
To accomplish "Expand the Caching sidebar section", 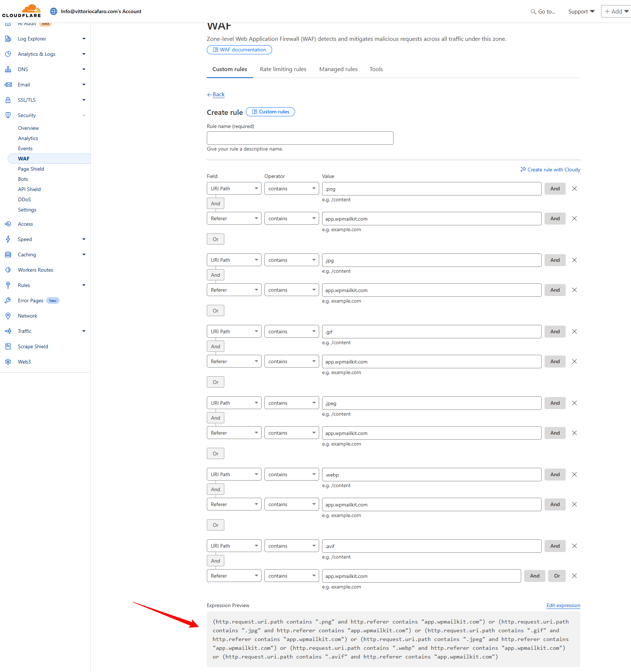I will tap(84, 255).
